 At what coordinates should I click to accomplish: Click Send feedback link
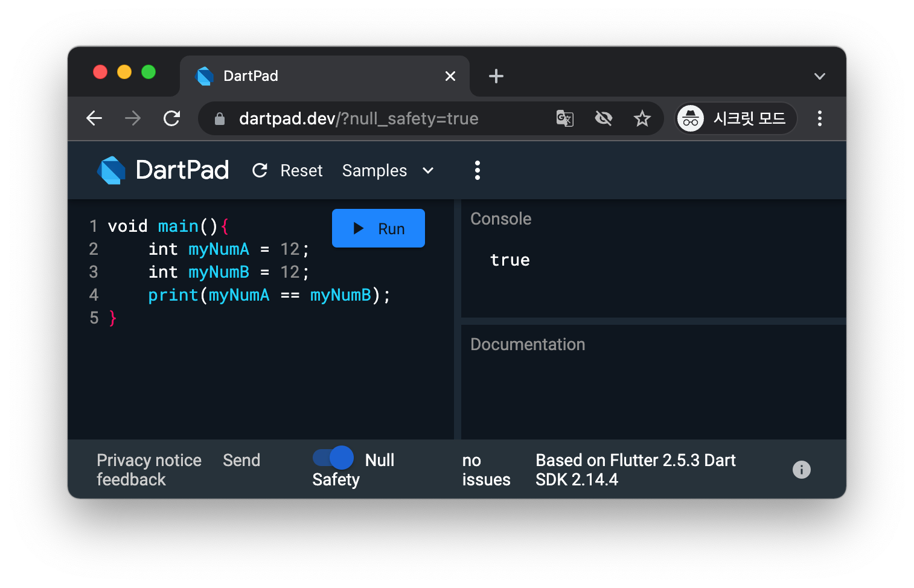pyautogui.click(x=241, y=460)
